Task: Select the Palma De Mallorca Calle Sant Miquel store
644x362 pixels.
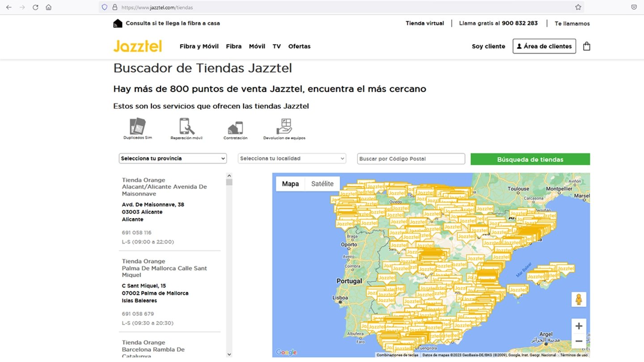Action: pyautogui.click(x=165, y=268)
